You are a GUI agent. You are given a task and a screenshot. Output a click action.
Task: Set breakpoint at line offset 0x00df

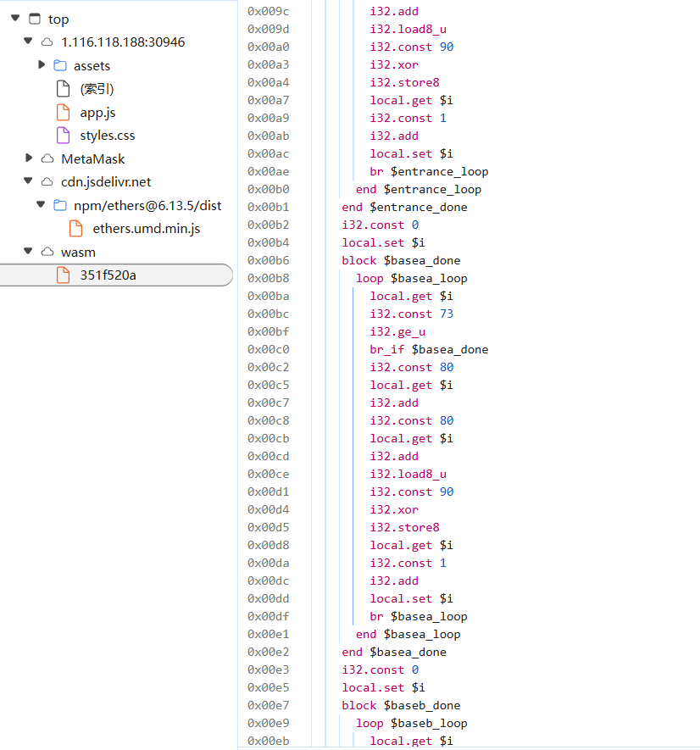[x=269, y=616]
